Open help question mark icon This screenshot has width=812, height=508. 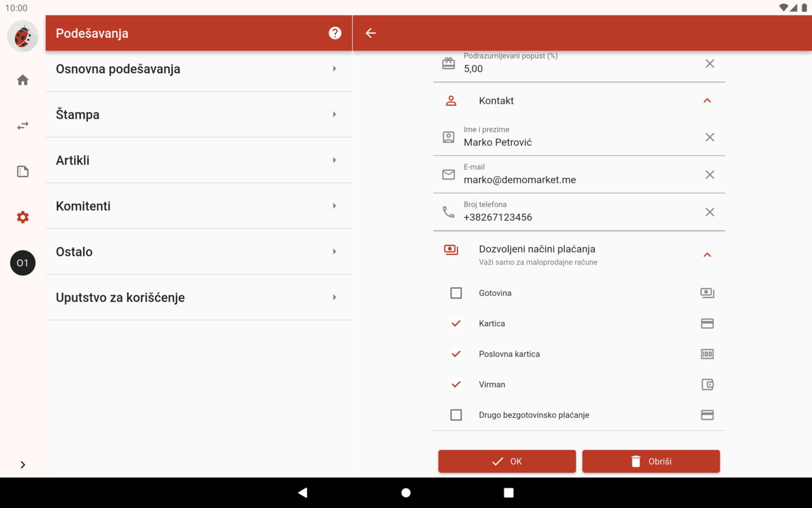click(335, 33)
